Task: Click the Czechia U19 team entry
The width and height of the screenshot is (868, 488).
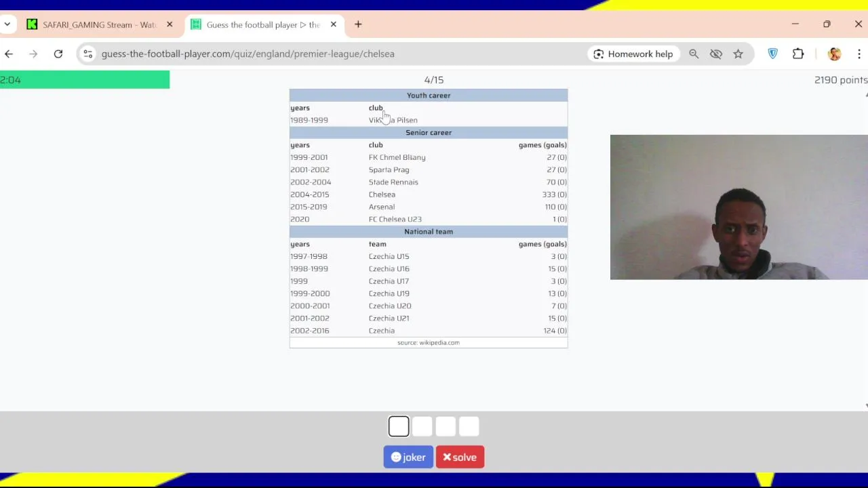Action: pyautogui.click(x=389, y=293)
